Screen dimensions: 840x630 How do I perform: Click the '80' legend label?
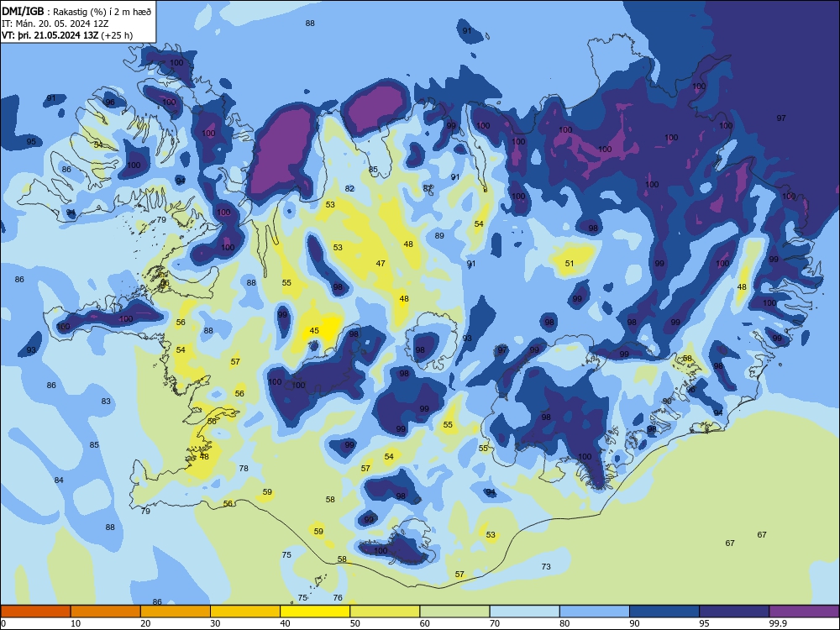coord(564,623)
